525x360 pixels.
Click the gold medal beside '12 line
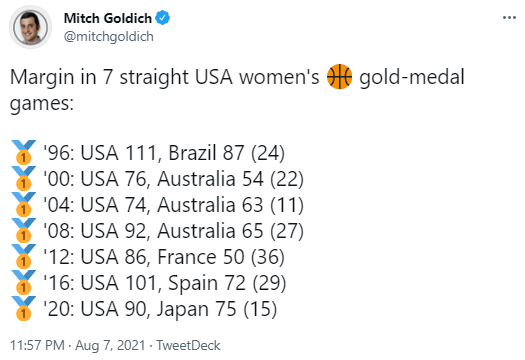(23, 257)
